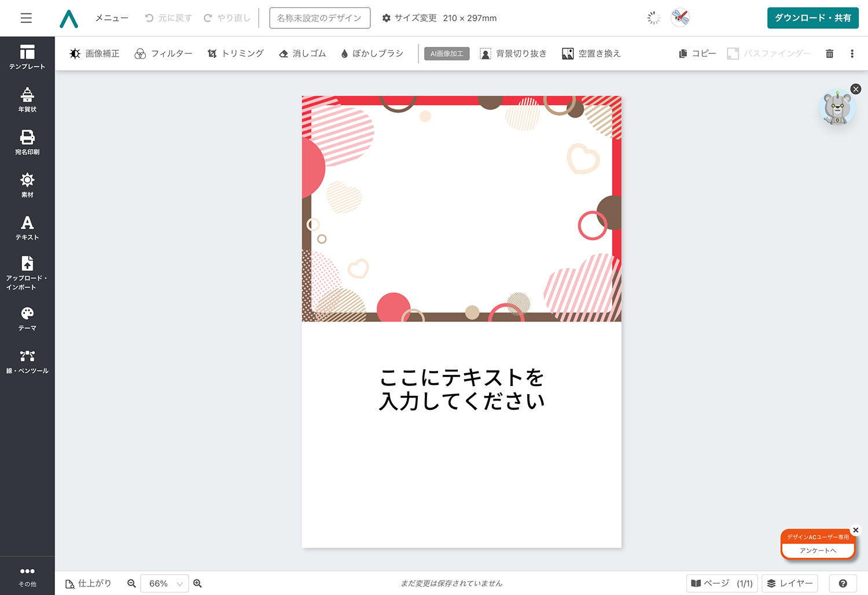This screenshot has height=595, width=868.
Task: Open the 素材 materials panel
Action: 27,184
